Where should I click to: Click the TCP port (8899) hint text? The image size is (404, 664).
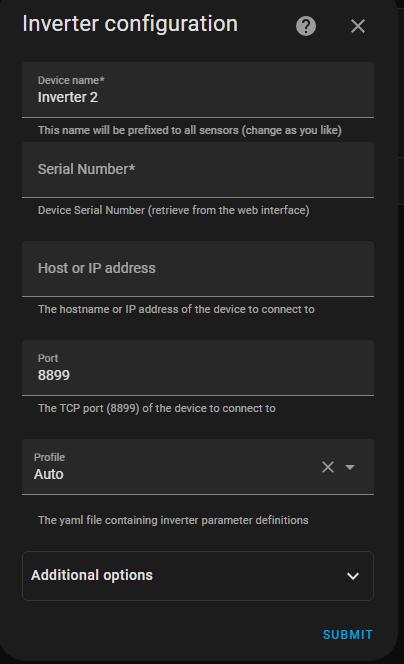(157, 408)
